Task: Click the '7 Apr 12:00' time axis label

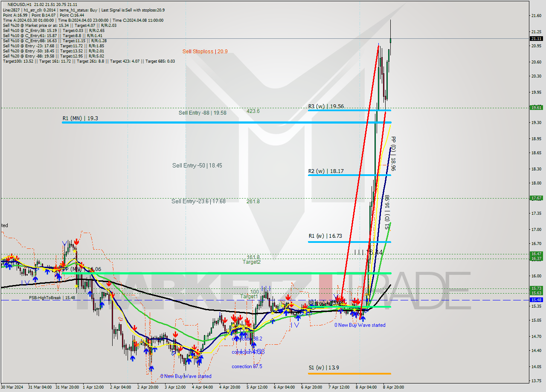Action: 339,387
